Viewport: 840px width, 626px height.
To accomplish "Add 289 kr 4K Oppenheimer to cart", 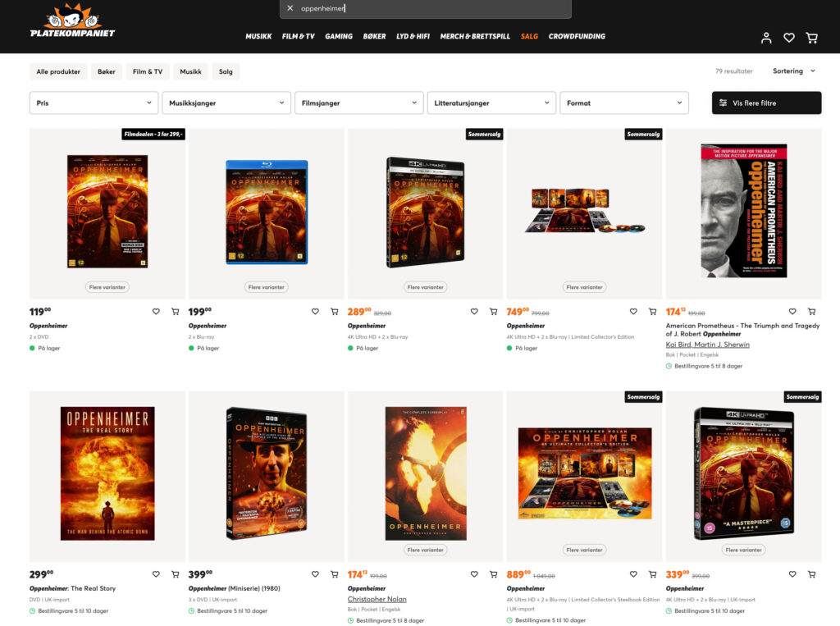I will [493, 312].
